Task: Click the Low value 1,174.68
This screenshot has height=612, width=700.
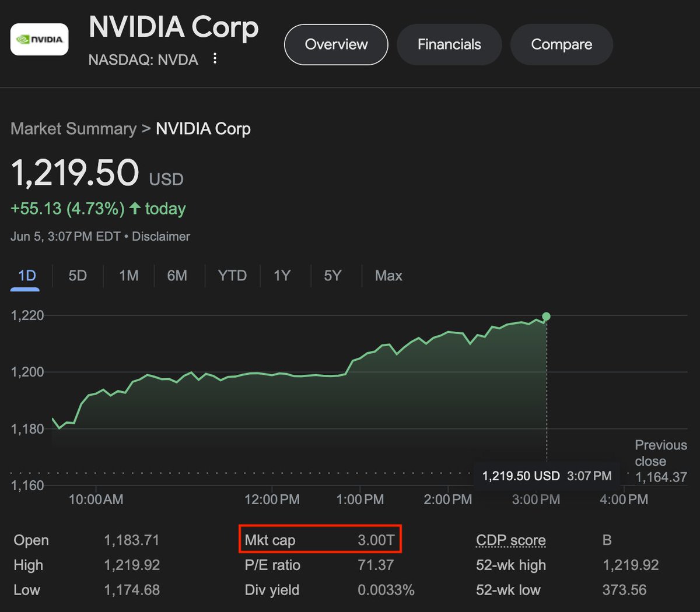Action: 132,590
